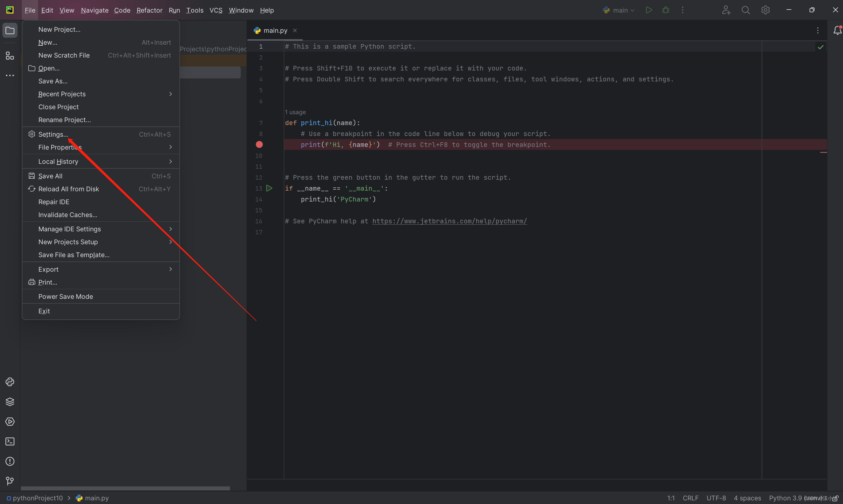Screen dimensions: 843x504
Task: Open the Python Packages layers icon
Action: coord(10,402)
